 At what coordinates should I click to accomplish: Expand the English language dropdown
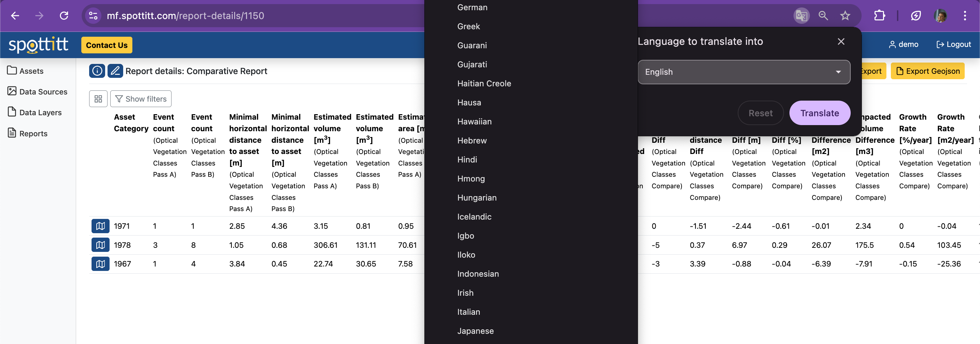(x=744, y=72)
